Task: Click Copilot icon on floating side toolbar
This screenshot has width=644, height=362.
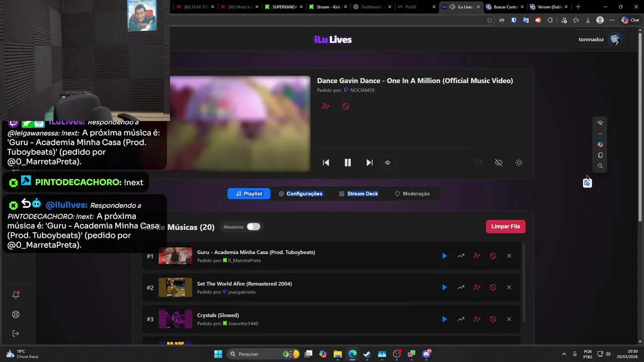Action: [600, 144]
